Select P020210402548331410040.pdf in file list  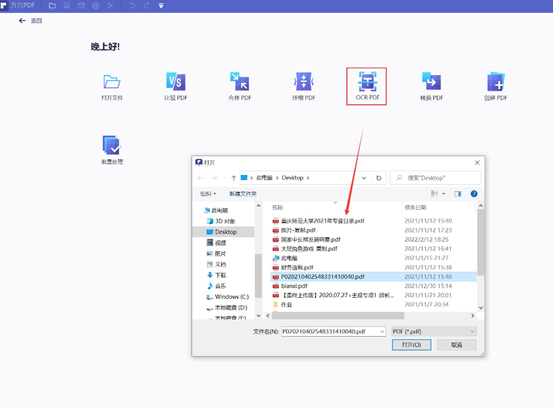(x=373, y=277)
